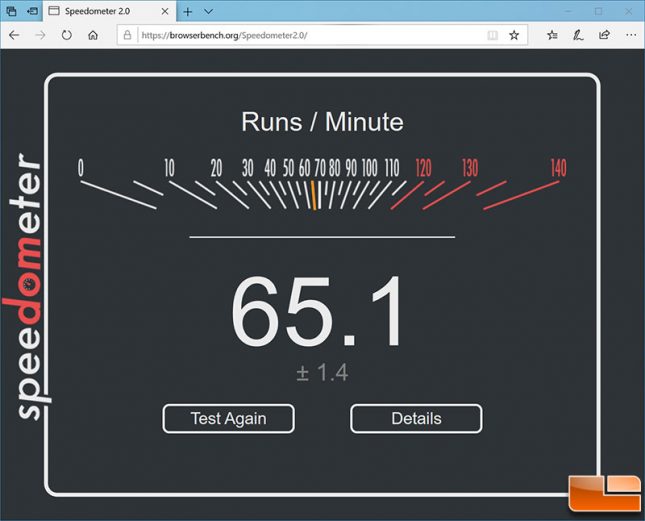Click the Test Again button
Image resolution: width=645 pixels, height=521 pixels.
(228, 419)
